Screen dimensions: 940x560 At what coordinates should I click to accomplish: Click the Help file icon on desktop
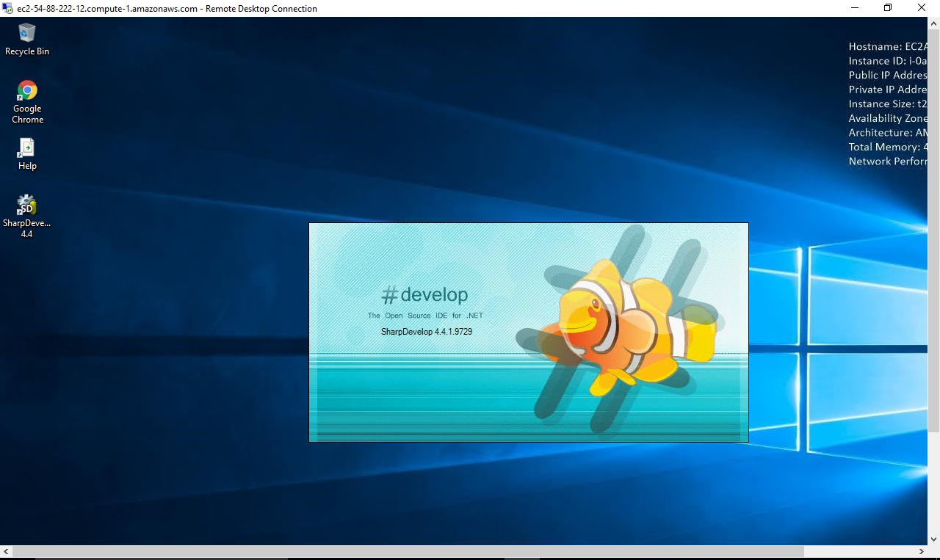[27, 149]
